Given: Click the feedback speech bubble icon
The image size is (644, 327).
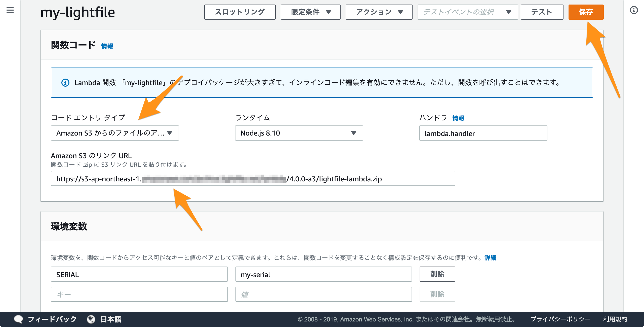Looking at the screenshot, I should click(x=18, y=319).
